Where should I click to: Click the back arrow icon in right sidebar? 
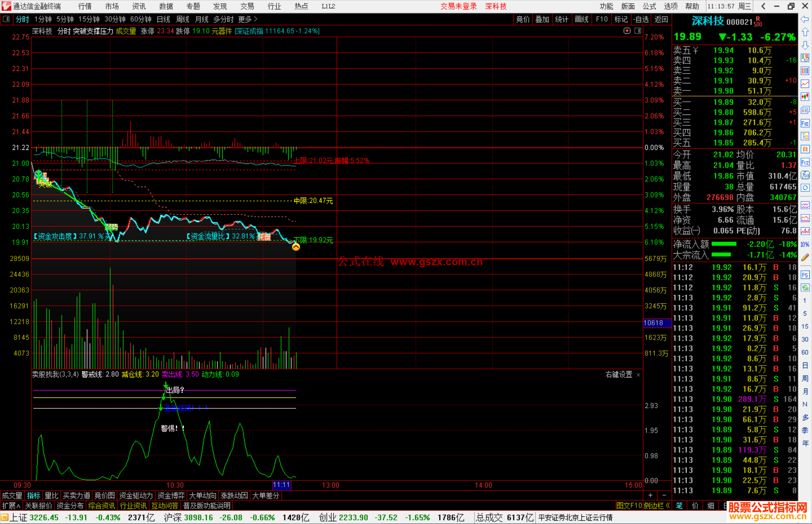tap(805, 19)
